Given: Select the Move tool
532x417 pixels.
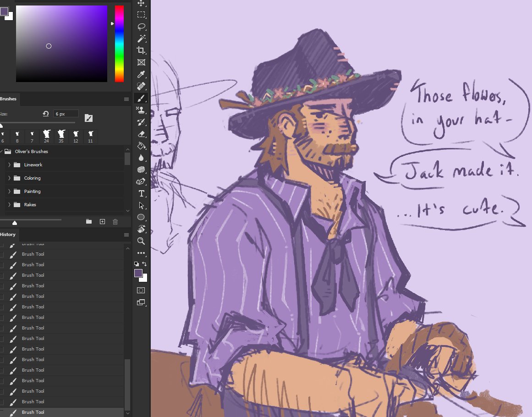Looking at the screenshot, I should click(x=142, y=4).
